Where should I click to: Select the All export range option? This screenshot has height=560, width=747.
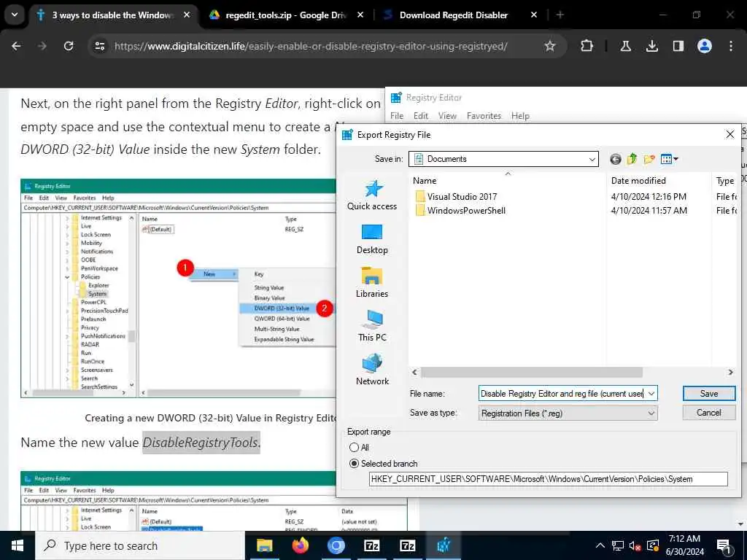pos(359,448)
